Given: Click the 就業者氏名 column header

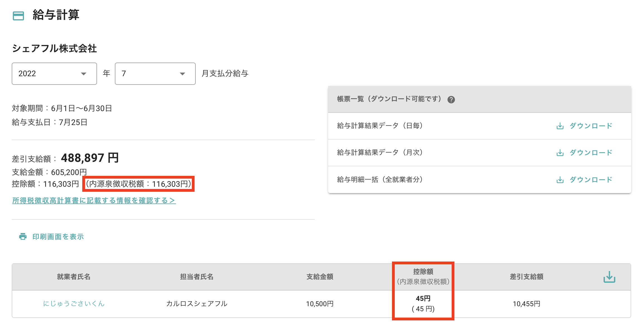Looking at the screenshot, I should pos(74,277).
